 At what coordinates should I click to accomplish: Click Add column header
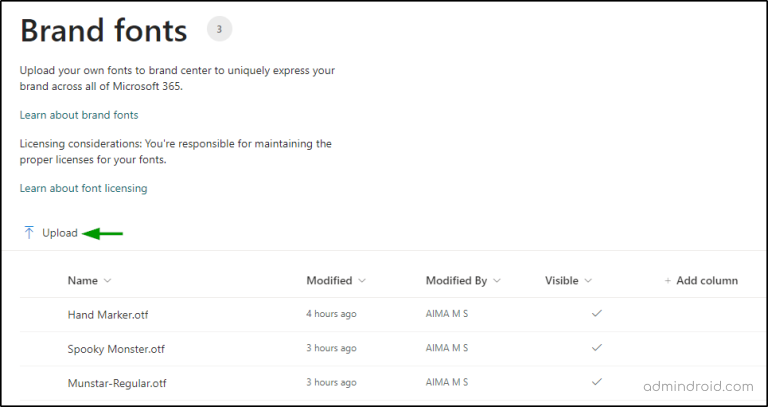pyautogui.click(x=707, y=281)
